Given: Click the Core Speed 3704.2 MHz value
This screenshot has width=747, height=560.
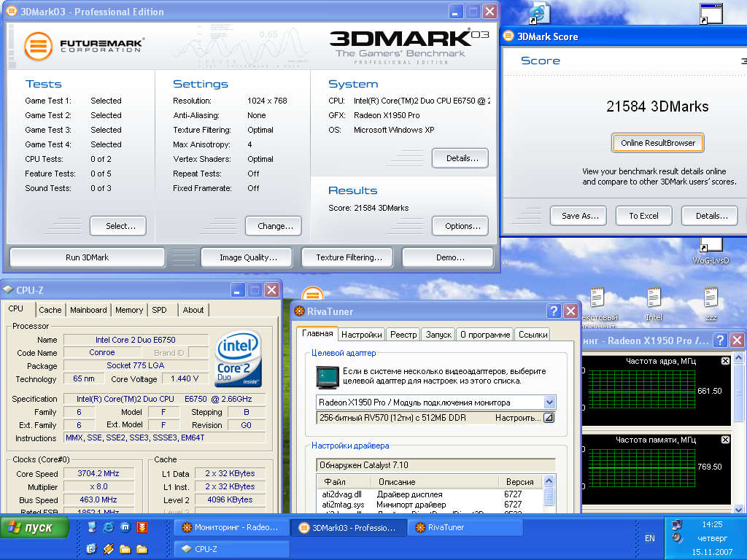Looking at the screenshot, I should click(x=98, y=474).
